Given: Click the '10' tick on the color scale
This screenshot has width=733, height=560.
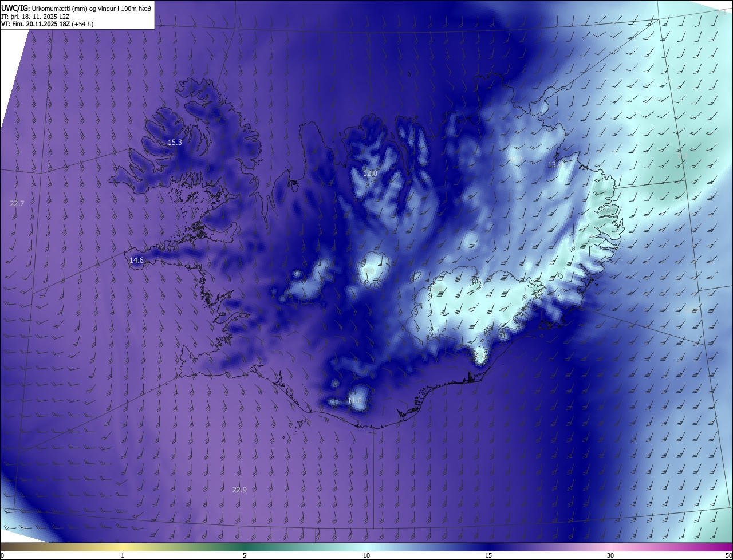Looking at the screenshot, I should coord(366,556).
